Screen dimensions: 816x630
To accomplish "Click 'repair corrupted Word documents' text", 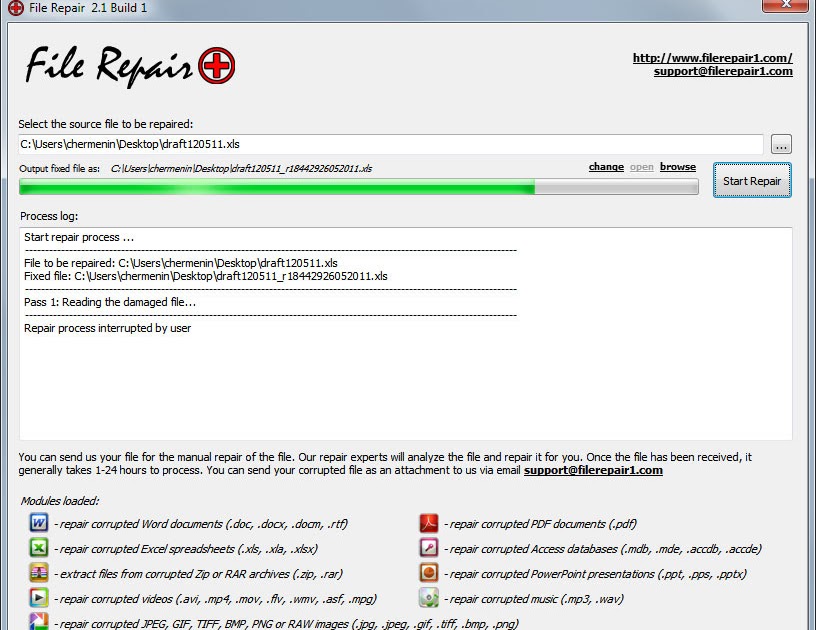I will pyautogui.click(x=201, y=524).
